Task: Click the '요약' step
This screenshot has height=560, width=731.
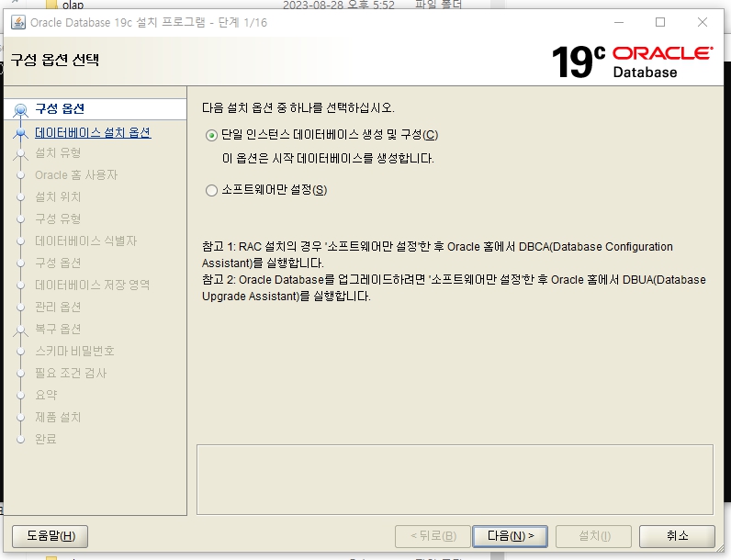Action: coord(46,395)
